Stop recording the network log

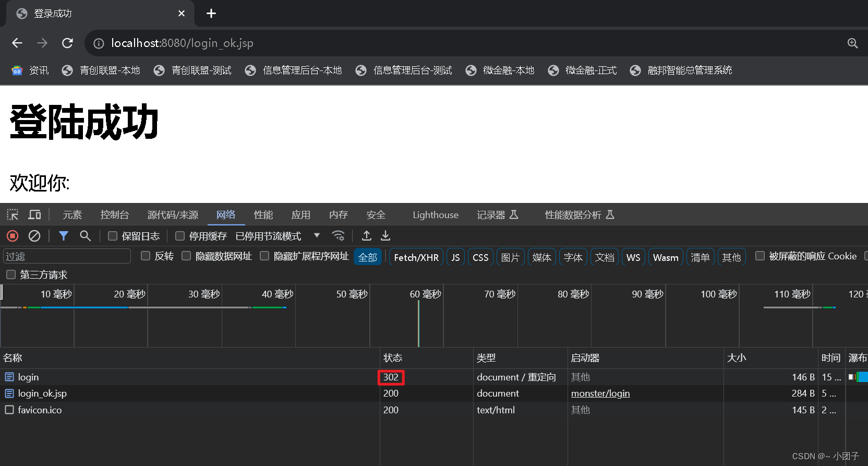[13, 236]
